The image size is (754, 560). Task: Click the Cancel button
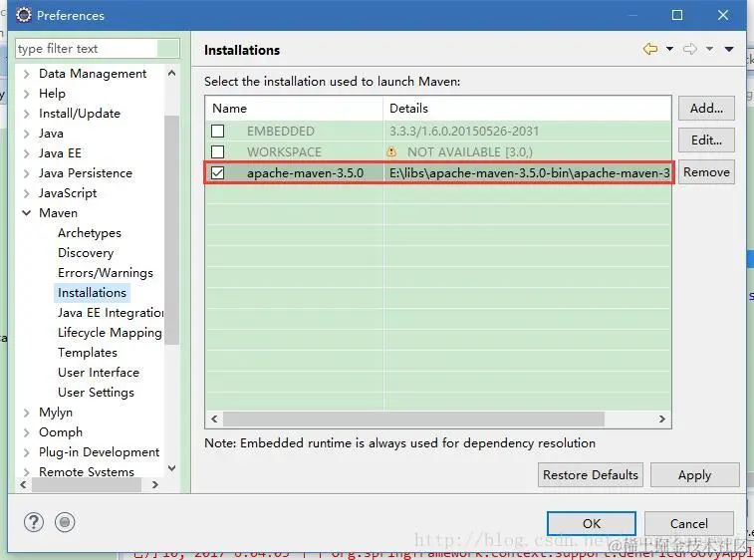pyautogui.click(x=689, y=523)
